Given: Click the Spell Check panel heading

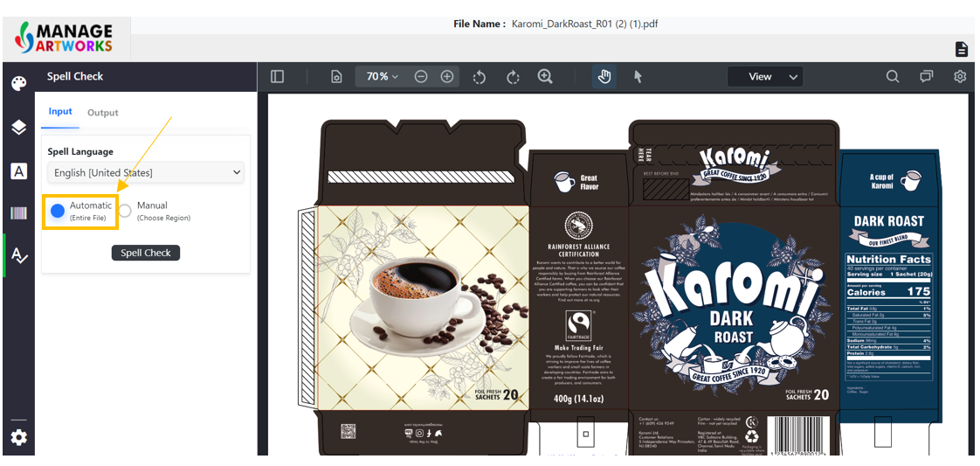Looking at the screenshot, I should 75,76.
